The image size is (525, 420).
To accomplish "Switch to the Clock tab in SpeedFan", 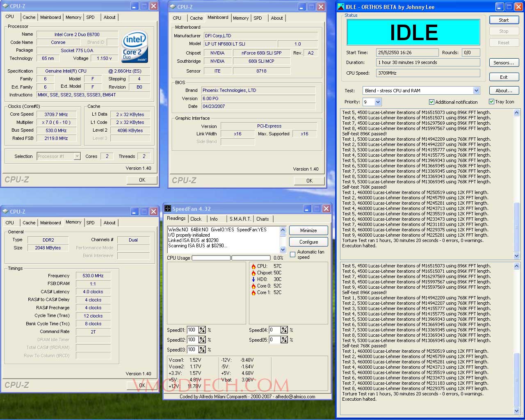I will click(196, 219).
